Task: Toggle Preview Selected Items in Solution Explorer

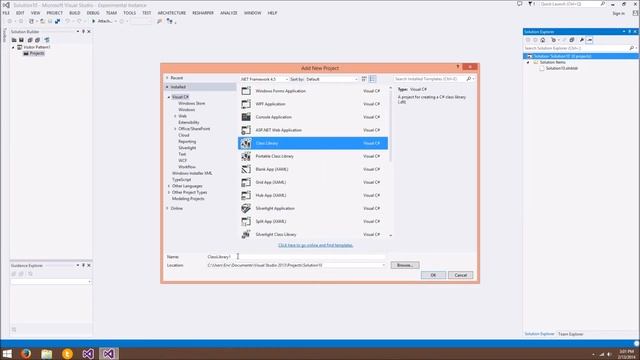Action: pos(589,40)
